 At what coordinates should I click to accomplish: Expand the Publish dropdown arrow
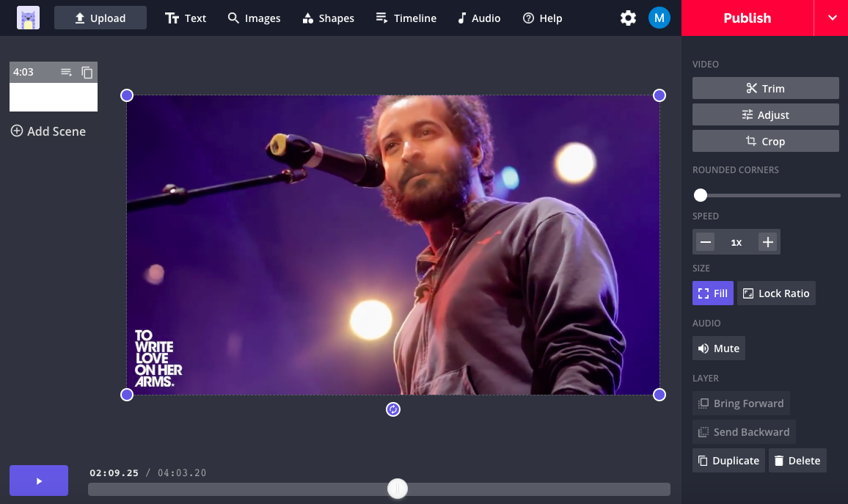click(x=832, y=18)
